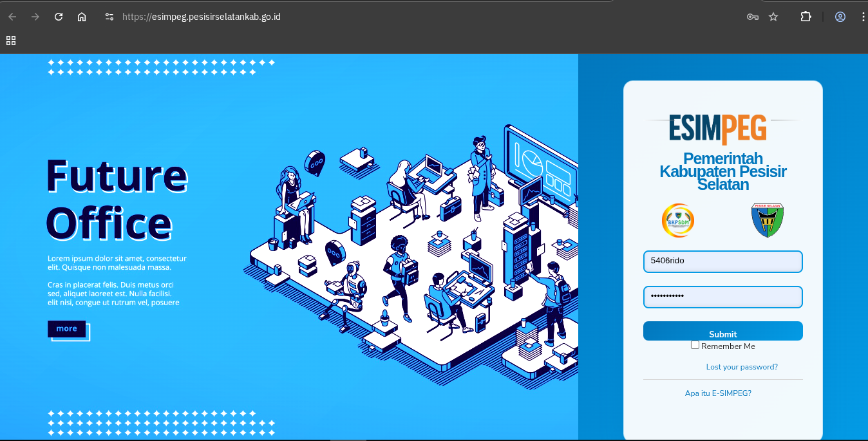Open the browser profile avatar
Screen dimensions: 868x441
[x=840, y=17]
